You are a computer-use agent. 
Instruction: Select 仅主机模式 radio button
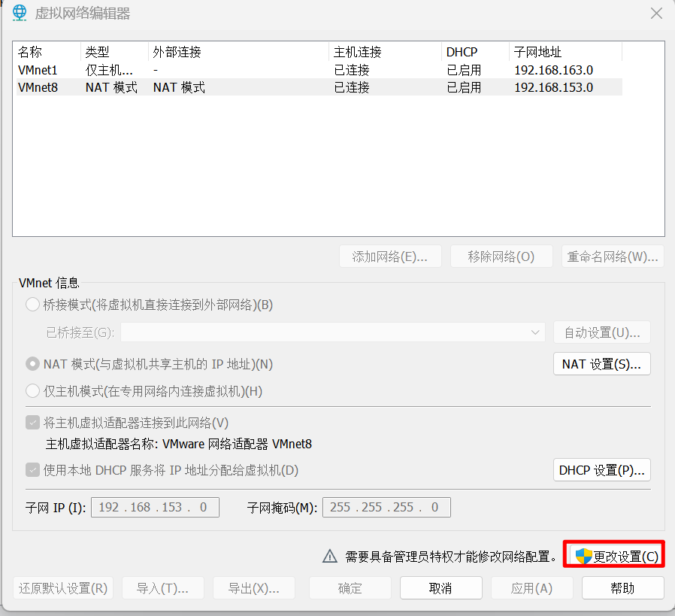(x=33, y=391)
